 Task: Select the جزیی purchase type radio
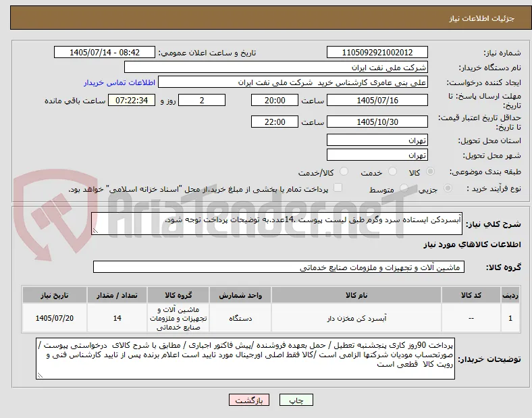(x=448, y=188)
